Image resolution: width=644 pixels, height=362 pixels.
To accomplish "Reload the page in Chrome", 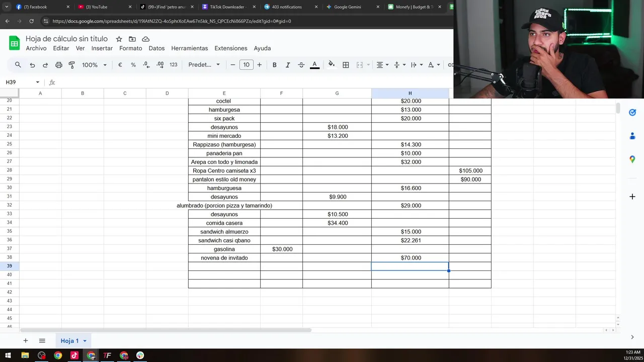I will coord(32,21).
